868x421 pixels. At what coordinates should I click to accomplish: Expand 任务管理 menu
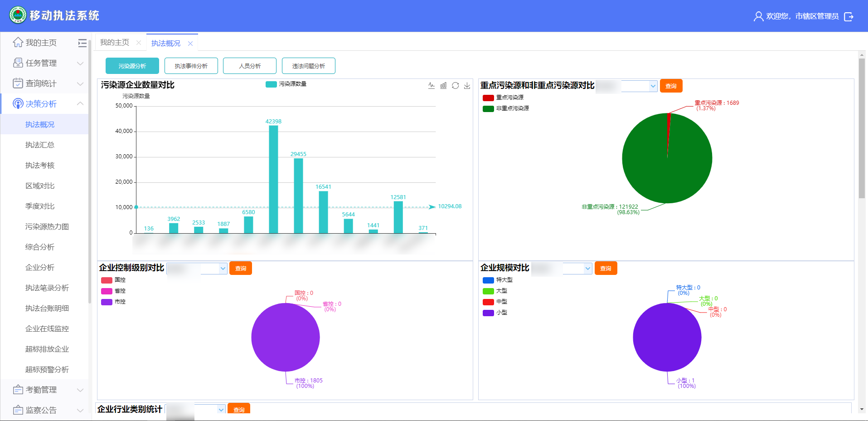(48, 63)
